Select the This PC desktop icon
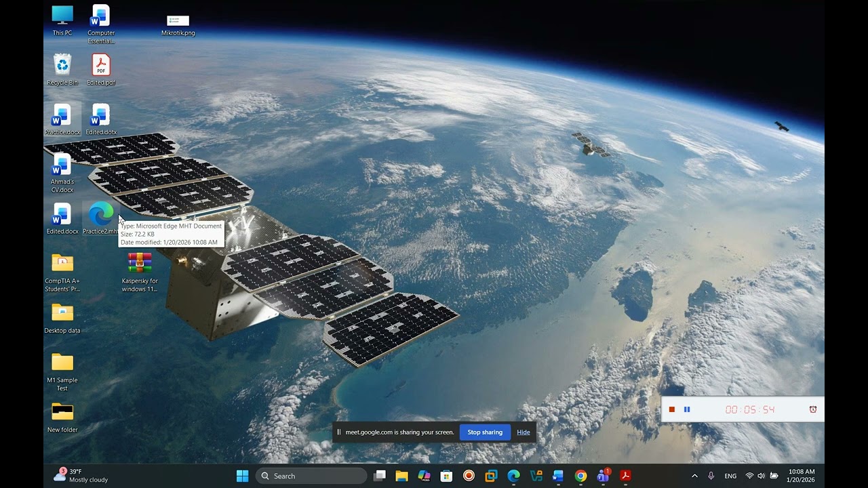The height and width of the screenshot is (488, 868). click(x=62, y=20)
